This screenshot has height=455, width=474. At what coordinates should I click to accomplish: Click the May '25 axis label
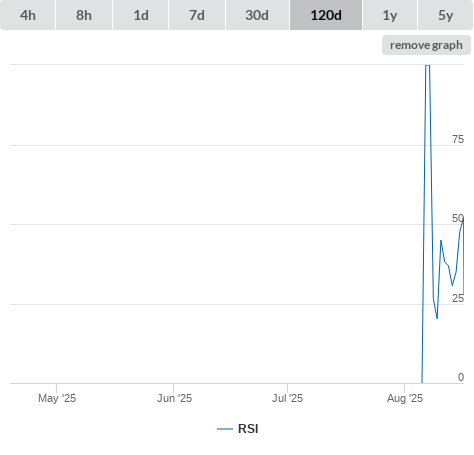pos(57,398)
